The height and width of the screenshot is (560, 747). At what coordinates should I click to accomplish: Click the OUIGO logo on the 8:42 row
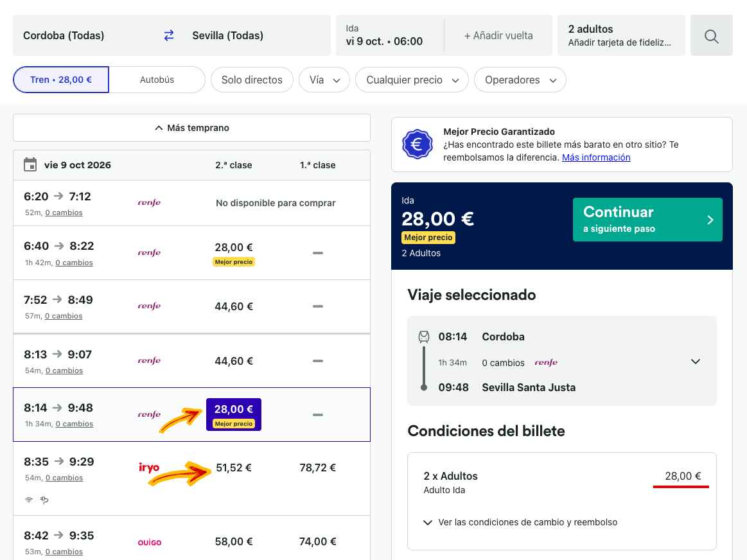(150, 543)
